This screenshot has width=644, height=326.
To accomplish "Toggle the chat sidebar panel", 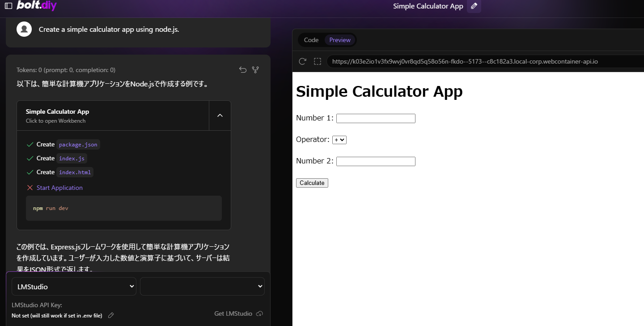I will [x=8, y=6].
